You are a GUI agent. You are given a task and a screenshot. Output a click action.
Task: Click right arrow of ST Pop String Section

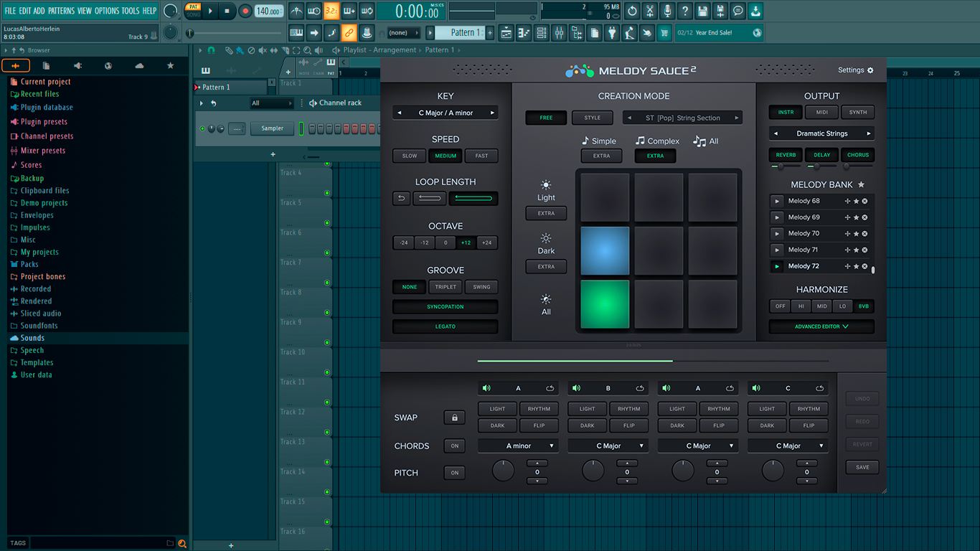[736, 118]
